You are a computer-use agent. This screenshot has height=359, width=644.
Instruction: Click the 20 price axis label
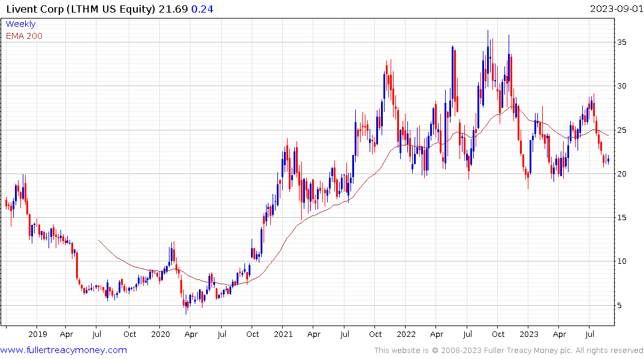pyautogui.click(x=622, y=174)
